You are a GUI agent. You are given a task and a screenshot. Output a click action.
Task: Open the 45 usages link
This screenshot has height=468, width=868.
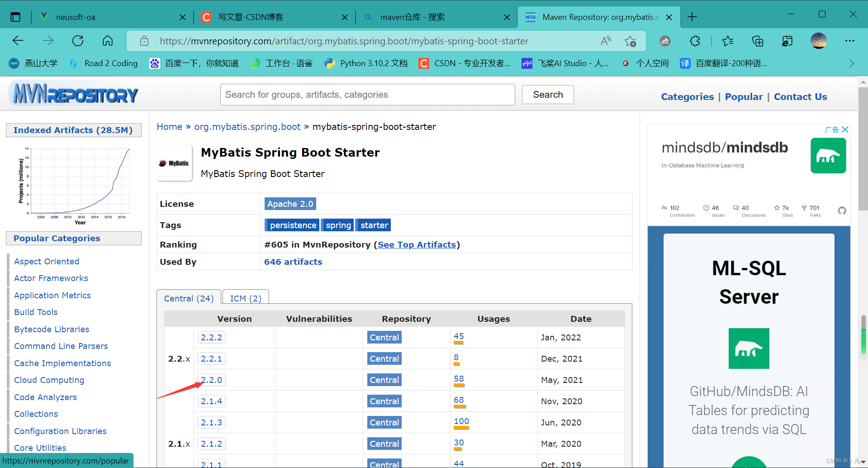click(x=459, y=336)
